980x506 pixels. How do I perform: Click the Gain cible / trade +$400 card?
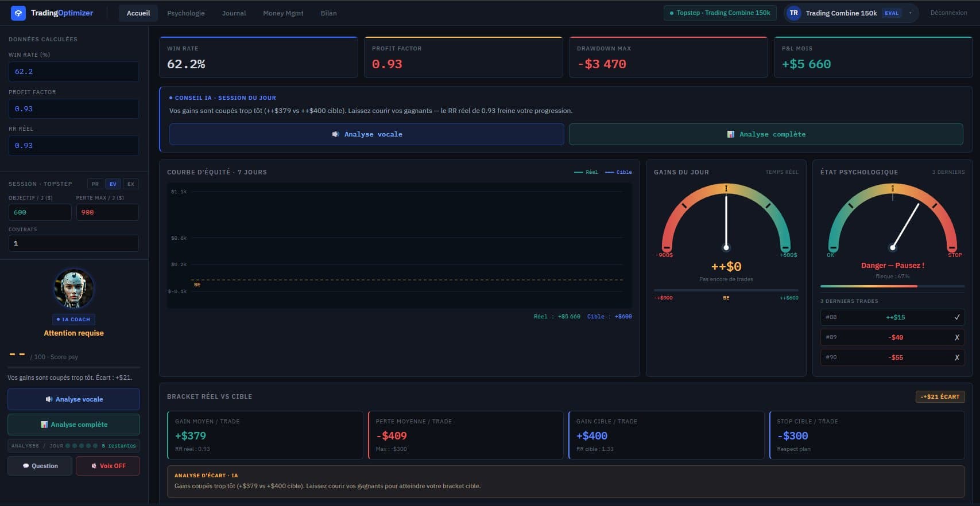tap(666, 435)
